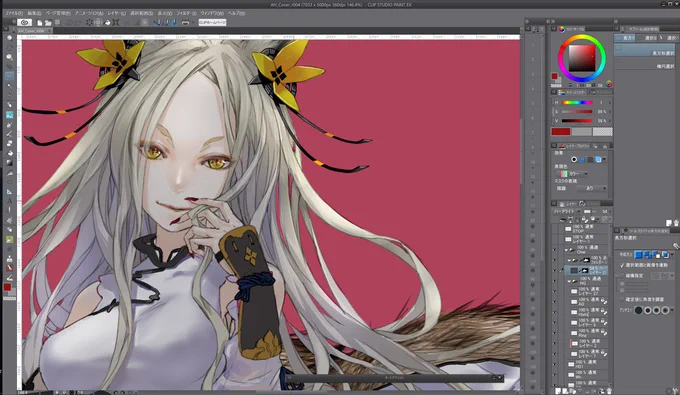Select the triangle Ruler tool in left toolbar

(x=10, y=192)
